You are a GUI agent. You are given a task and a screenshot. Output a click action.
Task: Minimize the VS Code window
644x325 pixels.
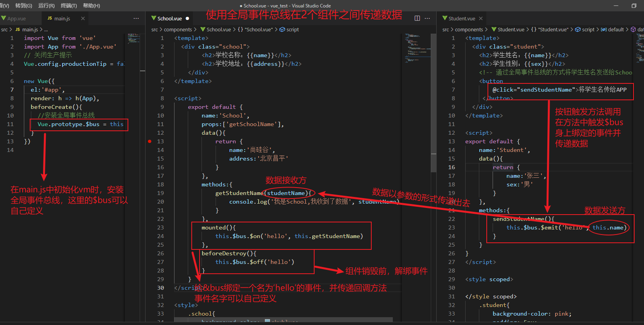point(616,5)
